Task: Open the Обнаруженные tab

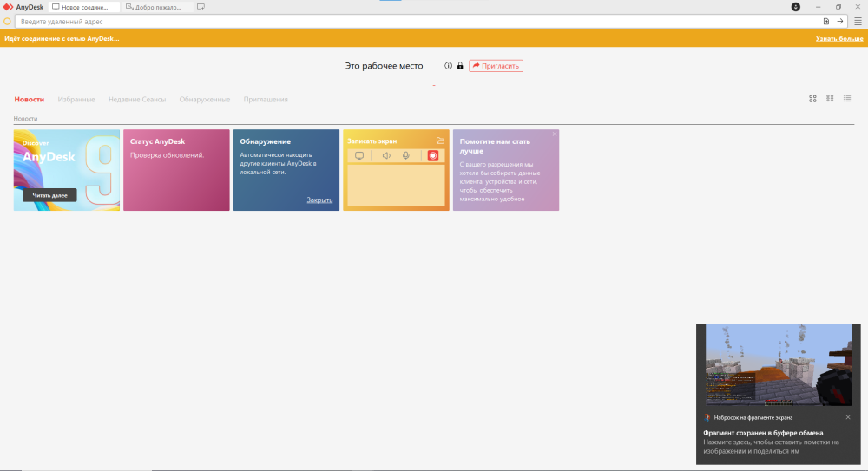Action: click(x=204, y=100)
